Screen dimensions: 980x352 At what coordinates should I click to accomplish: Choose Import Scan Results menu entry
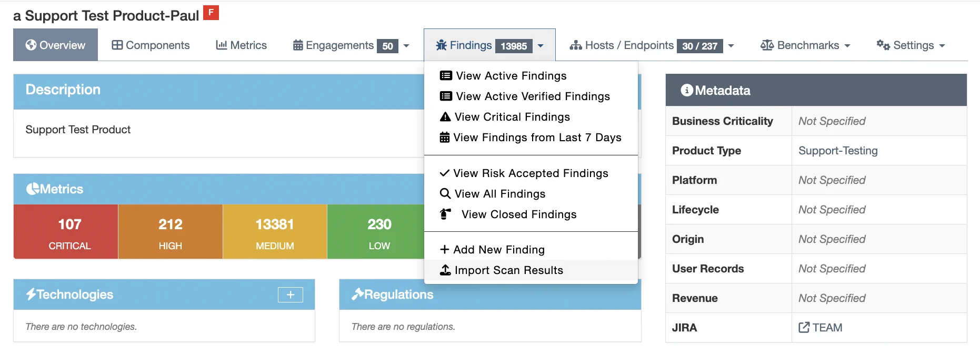508,270
